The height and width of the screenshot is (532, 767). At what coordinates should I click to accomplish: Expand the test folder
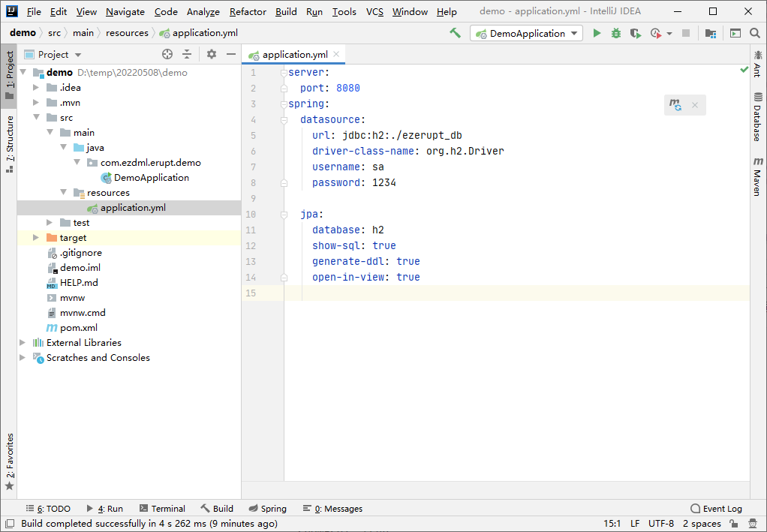(50, 223)
